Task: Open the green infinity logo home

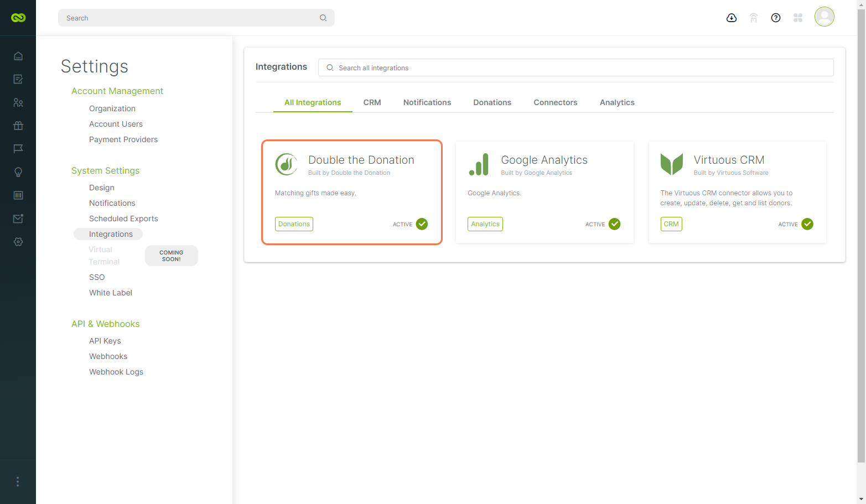Action: (x=18, y=18)
